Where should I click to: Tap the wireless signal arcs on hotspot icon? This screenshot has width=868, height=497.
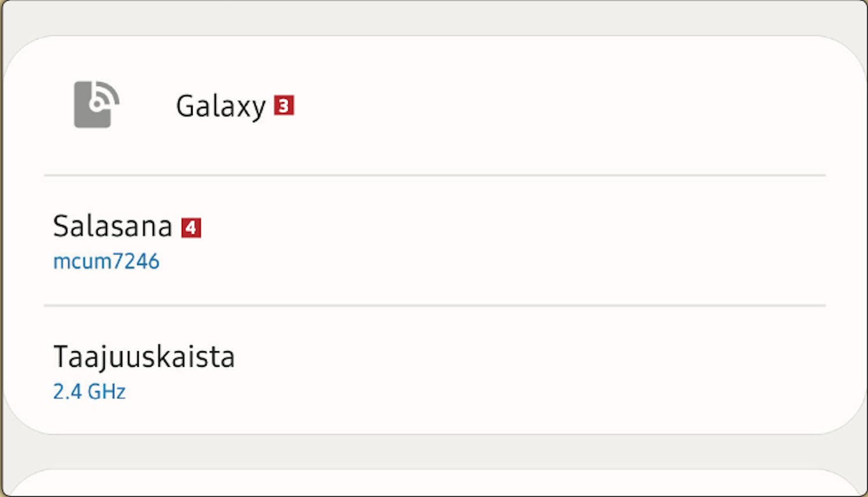pyautogui.click(x=106, y=95)
